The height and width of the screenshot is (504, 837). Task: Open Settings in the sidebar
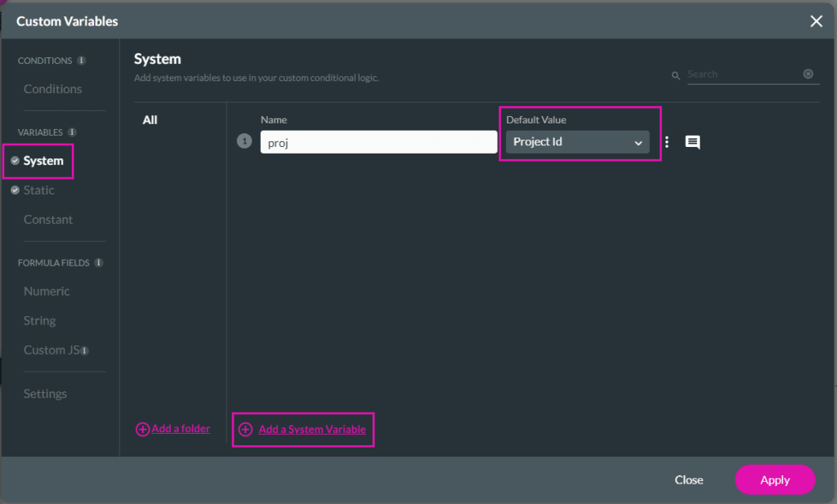[45, 394]
